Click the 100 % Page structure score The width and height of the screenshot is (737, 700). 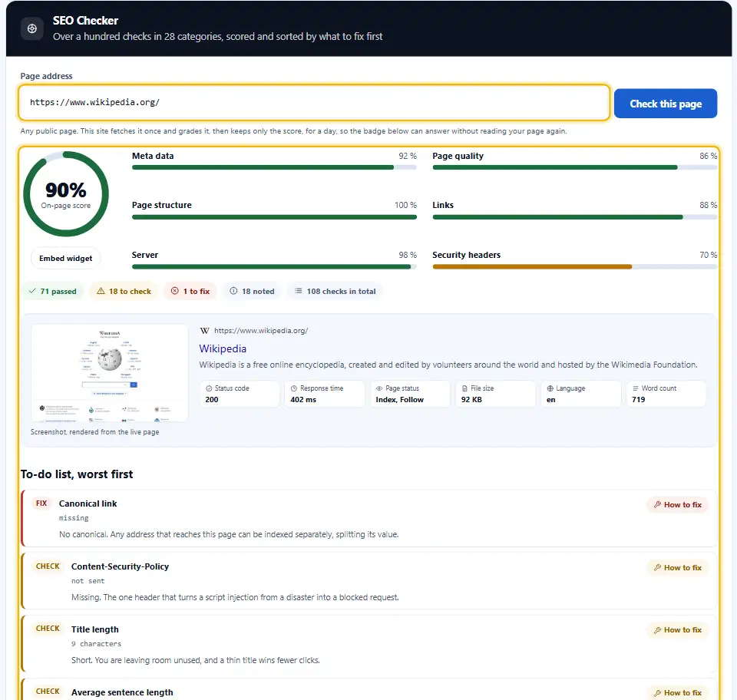tap(405, 205)
